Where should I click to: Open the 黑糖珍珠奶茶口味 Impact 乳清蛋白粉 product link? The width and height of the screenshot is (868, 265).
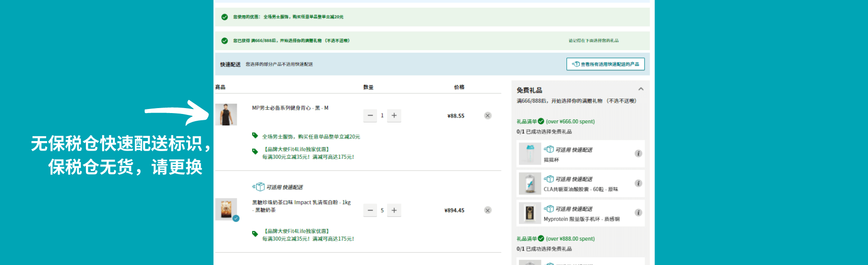(301, 203)
